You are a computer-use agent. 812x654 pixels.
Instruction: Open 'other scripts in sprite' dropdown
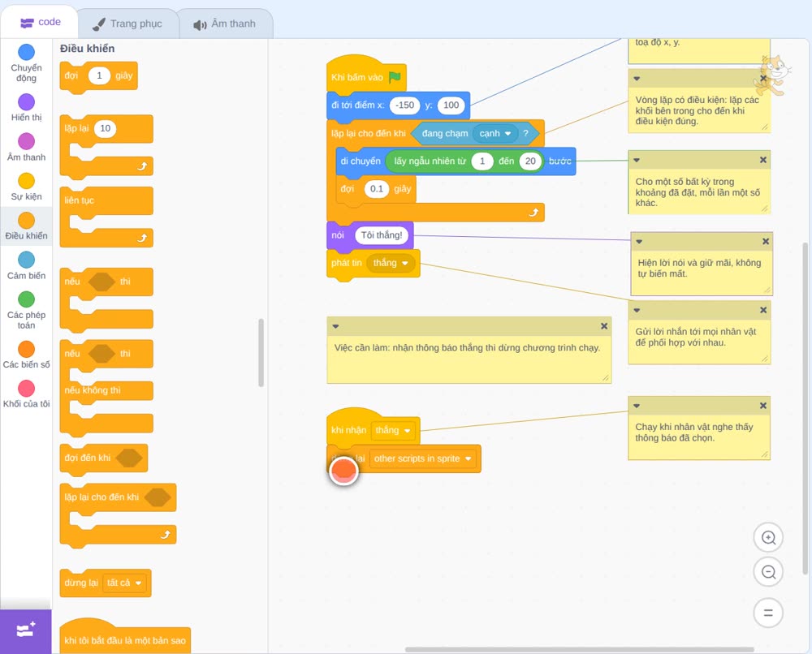[422, 458]
